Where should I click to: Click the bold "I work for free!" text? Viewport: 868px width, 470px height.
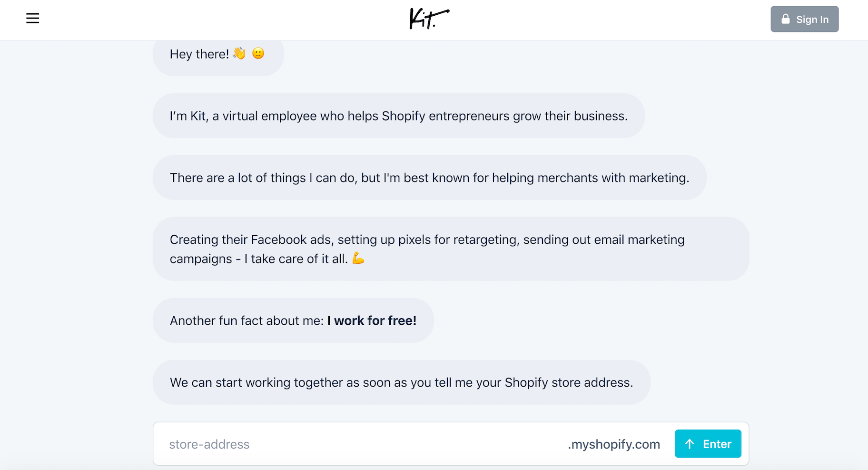tap(372, 321)
